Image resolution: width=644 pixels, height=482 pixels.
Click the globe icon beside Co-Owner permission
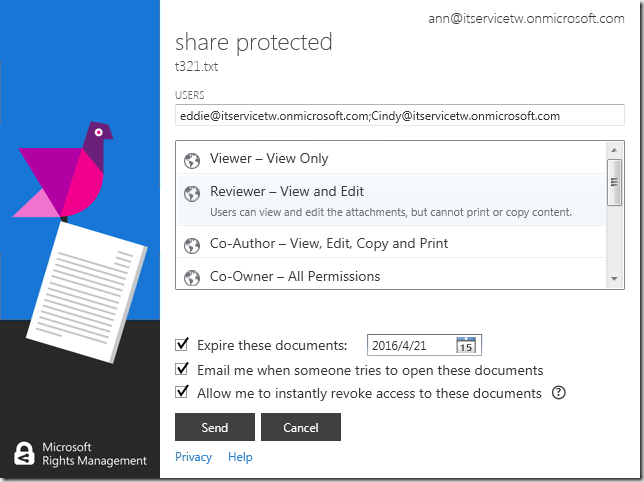193,277
